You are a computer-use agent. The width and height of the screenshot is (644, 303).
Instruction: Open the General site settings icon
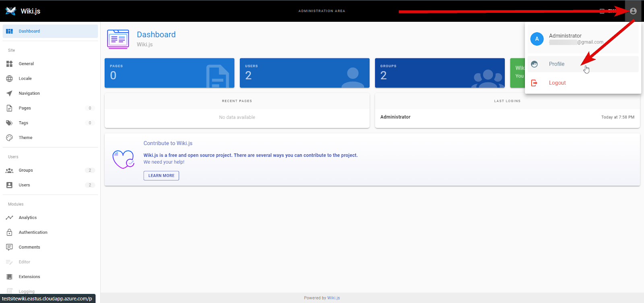click(9, 64)
